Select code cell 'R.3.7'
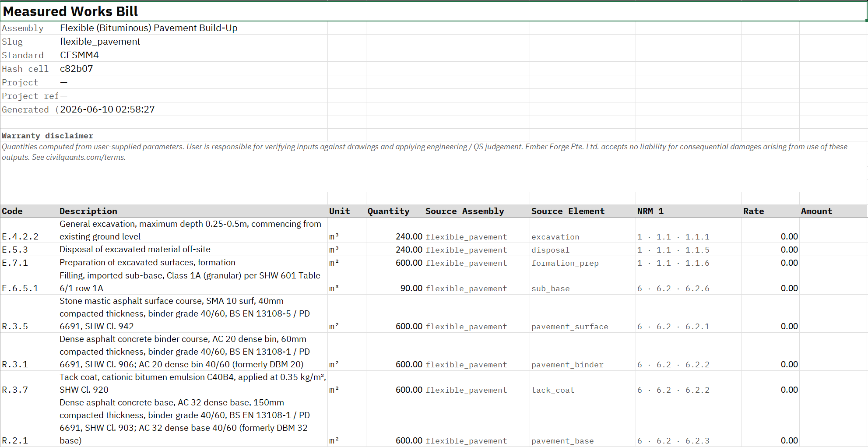The image size is (868, 447). point(29,384)
